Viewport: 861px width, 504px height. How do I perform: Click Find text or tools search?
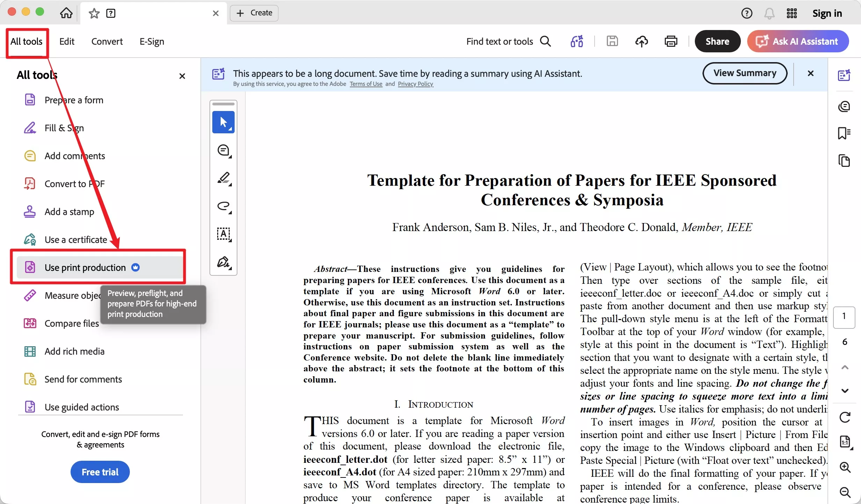pyautogui.click(x=509, y=42)
